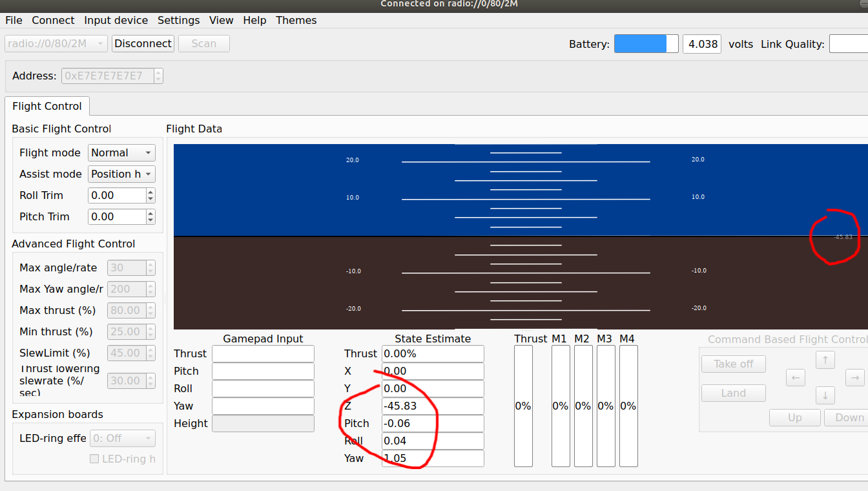Click the Disconnect button

[143, 43]
